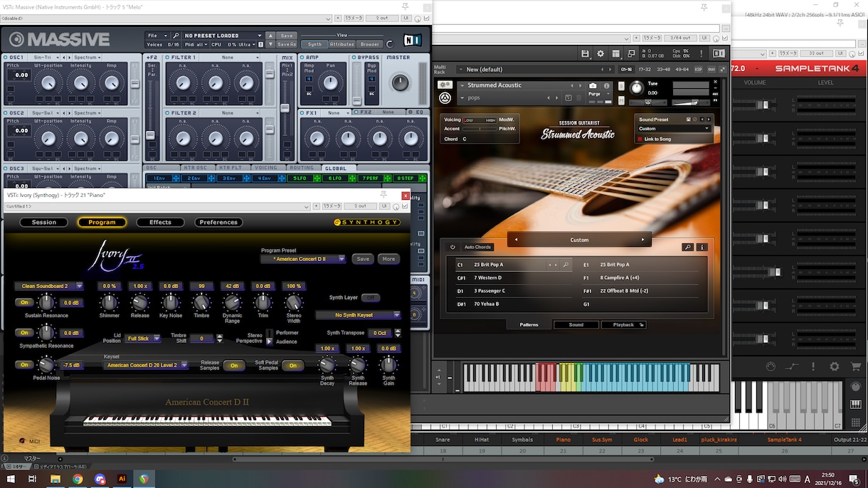The width and height of the screenshot is (868, 488).
Task: Open File Explorer from the taskbar
Action: pyautogui.click(x=55, y=479)
